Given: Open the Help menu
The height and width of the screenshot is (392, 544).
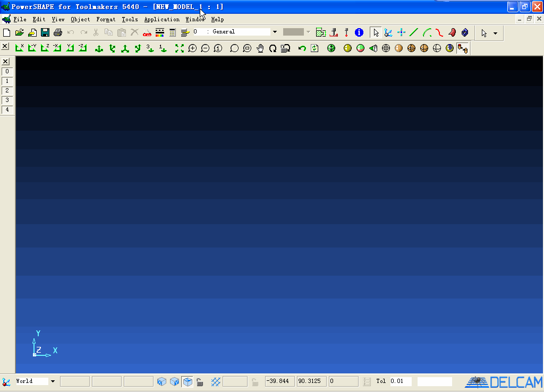Looking at the screenshot, I should point(217,20).
